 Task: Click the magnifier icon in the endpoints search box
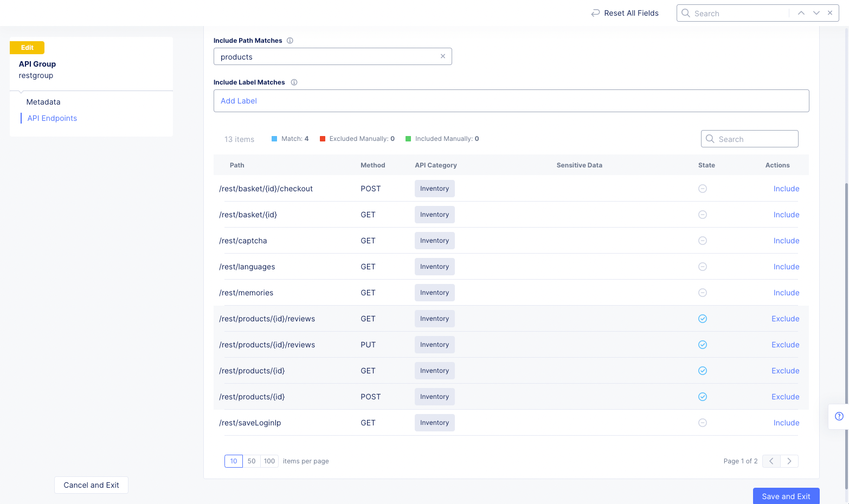click(x=710, y=139)
